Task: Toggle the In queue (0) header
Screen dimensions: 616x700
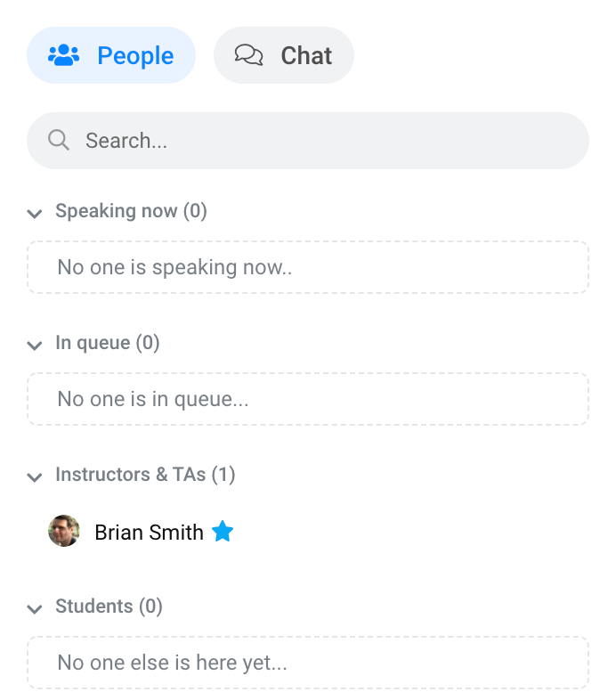Action: click(108, 342)
